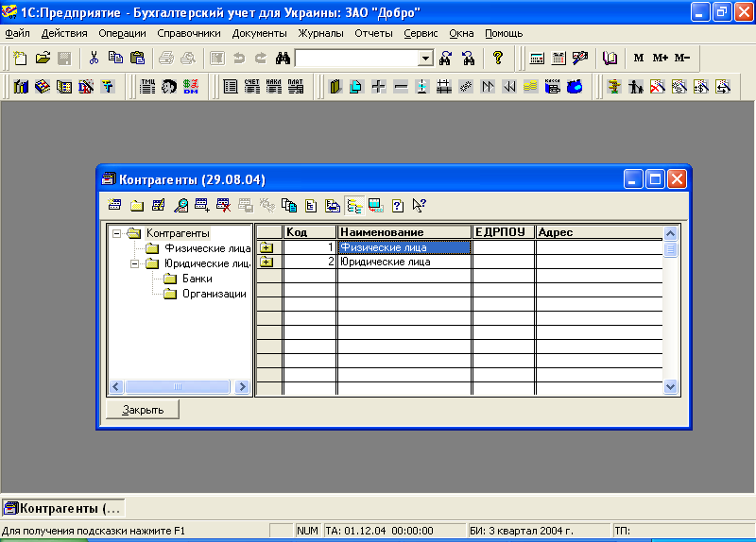Click the M+ memory add button
This screenshot has height=542, width=756.
(x=660, y=59)
